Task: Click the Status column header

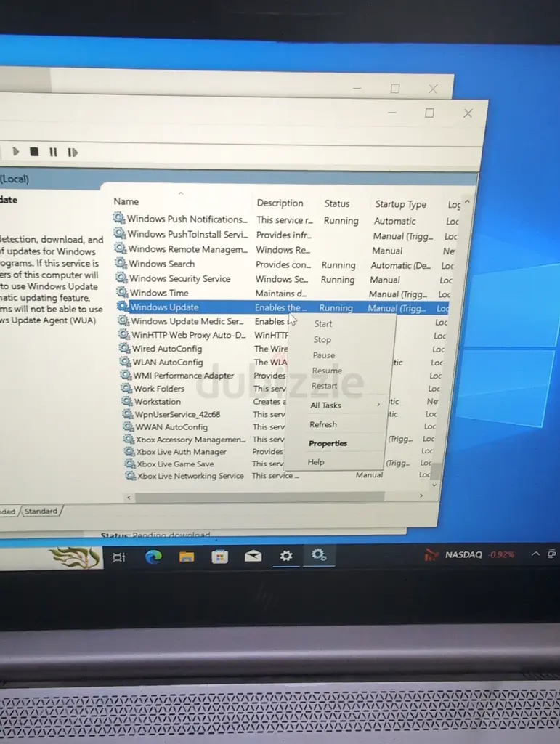Action: pos(337,203)
